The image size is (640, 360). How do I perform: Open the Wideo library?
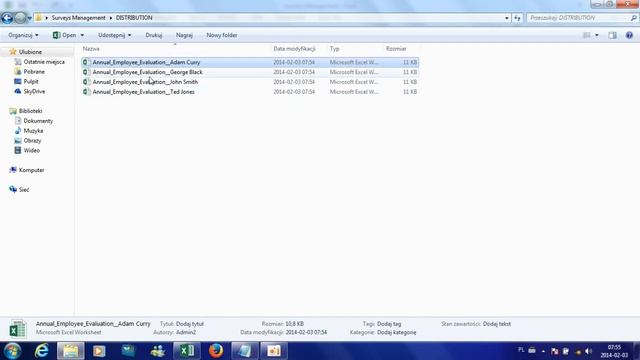coord(31,150)
